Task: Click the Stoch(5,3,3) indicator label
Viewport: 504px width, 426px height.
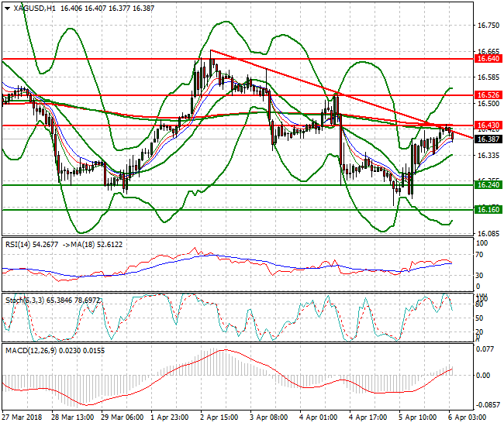Action: coord(23,297)
